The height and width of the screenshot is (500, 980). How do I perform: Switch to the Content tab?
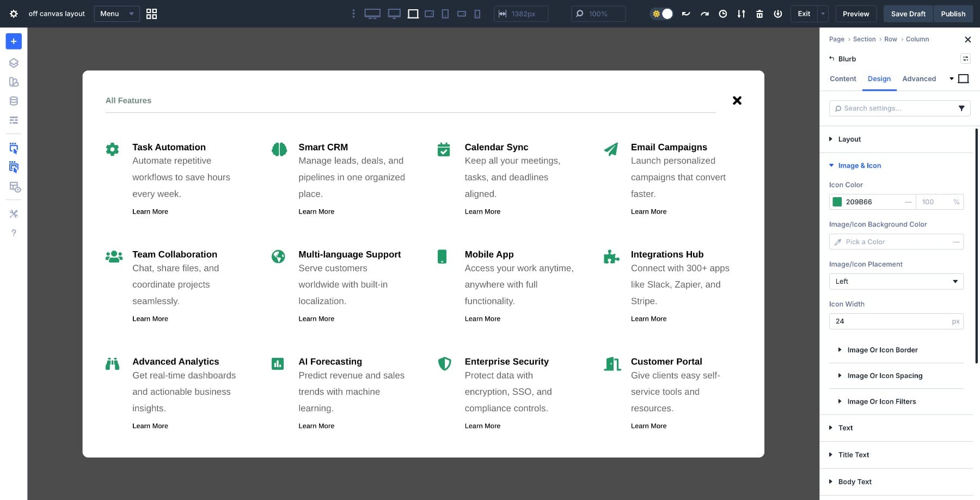pos(843,79)
